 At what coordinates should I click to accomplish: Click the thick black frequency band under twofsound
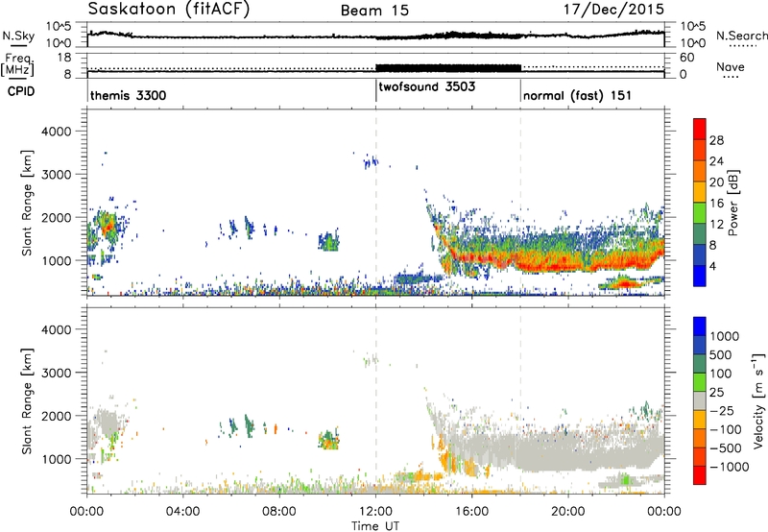point(448,68)
